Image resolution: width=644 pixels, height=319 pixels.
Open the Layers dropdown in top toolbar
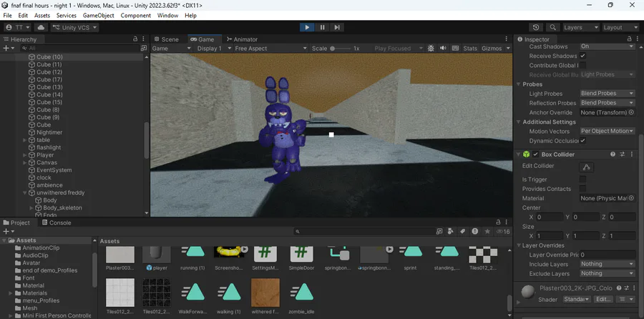click(581, 27)
